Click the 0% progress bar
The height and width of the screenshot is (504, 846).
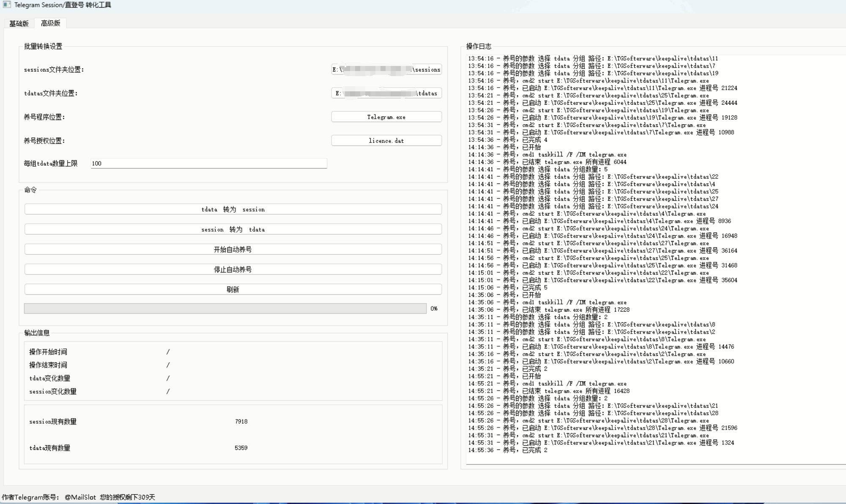225,309
